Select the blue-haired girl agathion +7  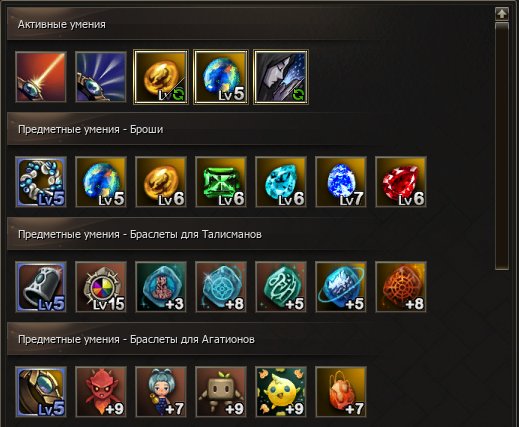point(161,392)
